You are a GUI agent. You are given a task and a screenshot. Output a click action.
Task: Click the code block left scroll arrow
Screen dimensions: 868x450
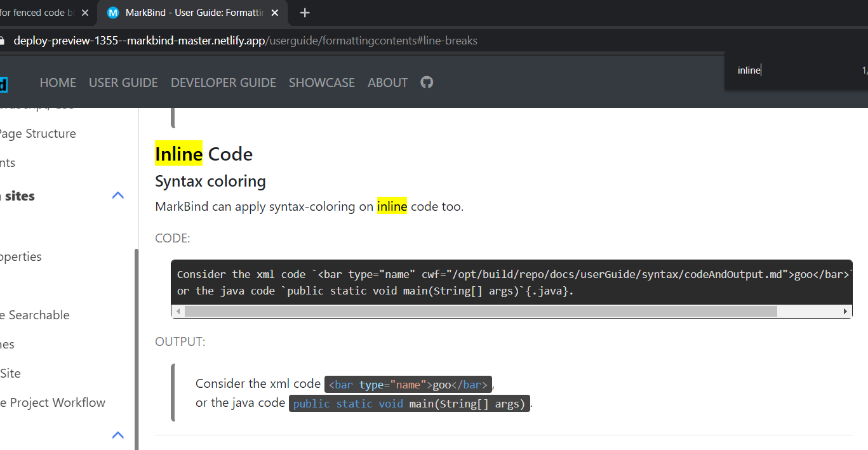pos(178,311)
